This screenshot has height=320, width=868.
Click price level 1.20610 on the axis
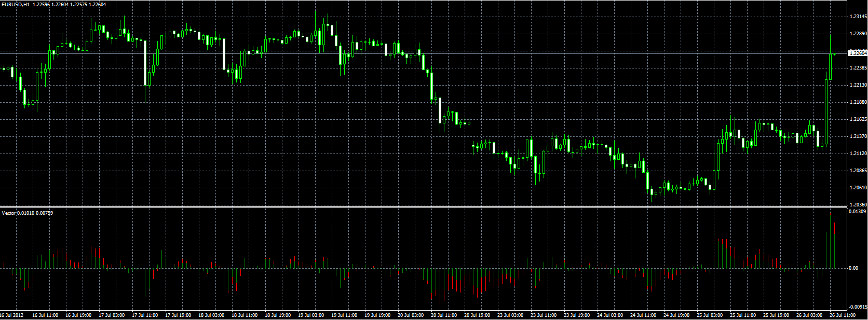pyautogui.click(x=858, y=188)
